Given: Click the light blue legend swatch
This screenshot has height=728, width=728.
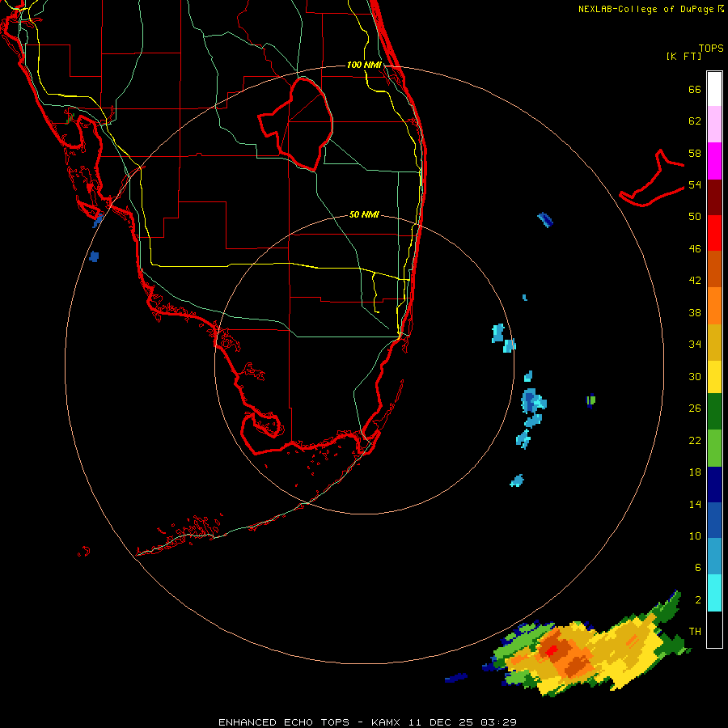Looking at the screenshot, I should [x=714, y=557].
